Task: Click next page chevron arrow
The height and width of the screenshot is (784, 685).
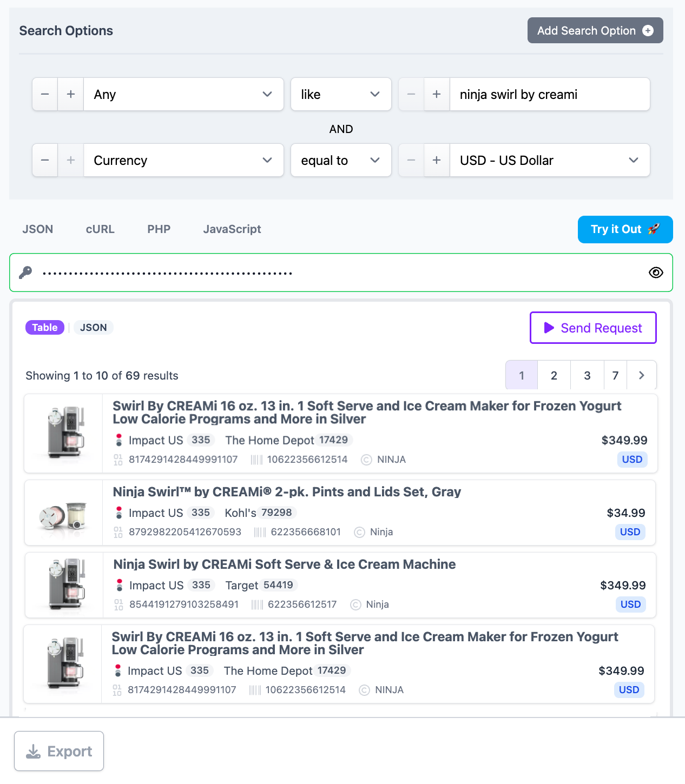Action: (642, 375)
